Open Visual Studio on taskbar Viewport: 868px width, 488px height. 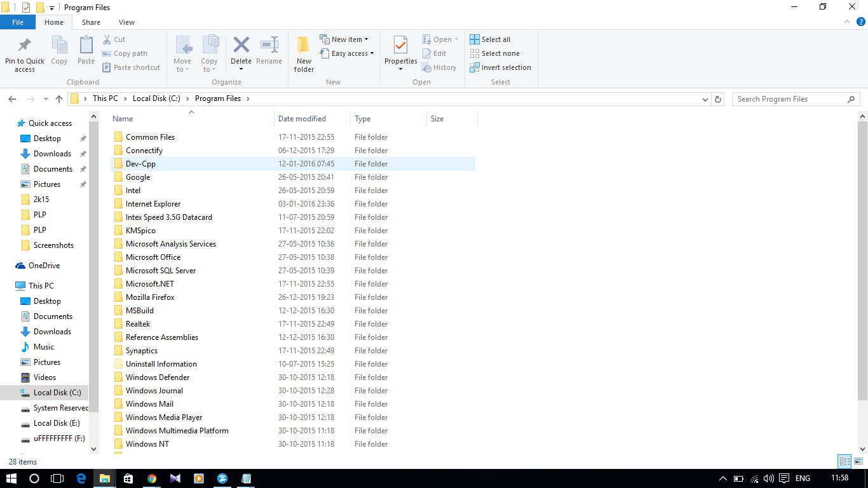pos(175,478)
